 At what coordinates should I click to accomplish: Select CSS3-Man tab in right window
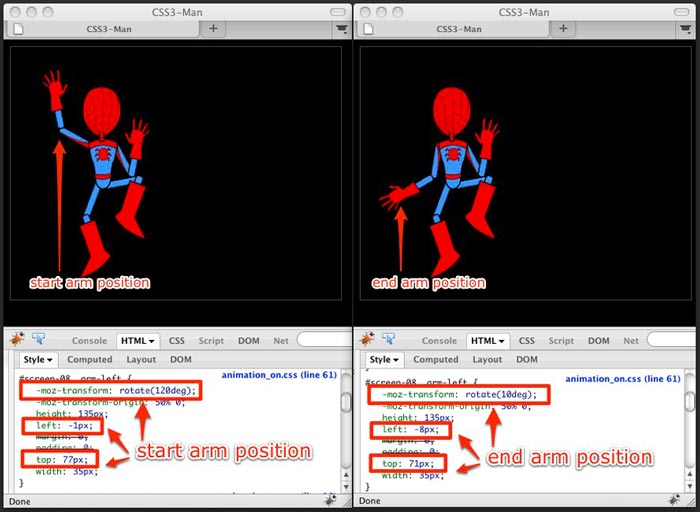(x=454, y=29)
